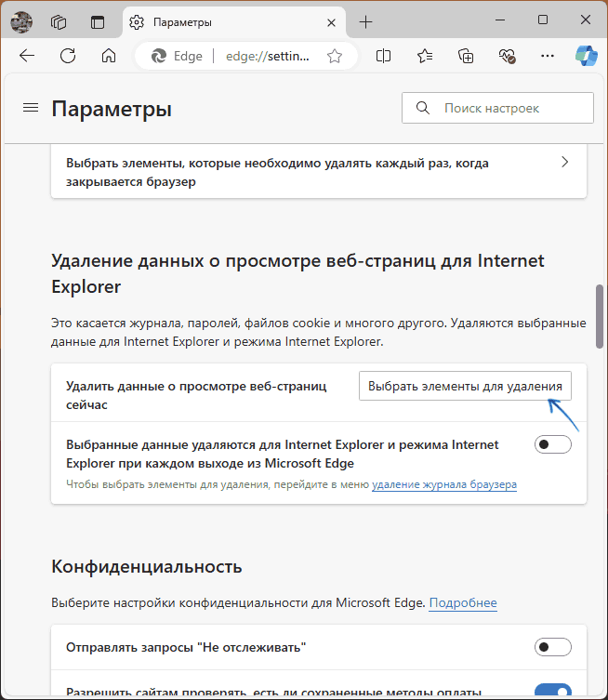Open the profile avatar menu
This screenshot has width=608, height=700.
click(21, 21)
